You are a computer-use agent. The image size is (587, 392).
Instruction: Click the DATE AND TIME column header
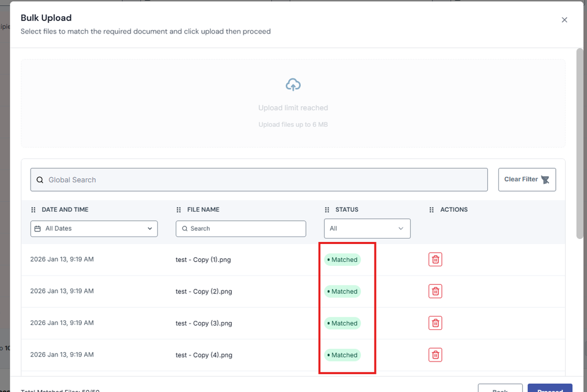65,210
